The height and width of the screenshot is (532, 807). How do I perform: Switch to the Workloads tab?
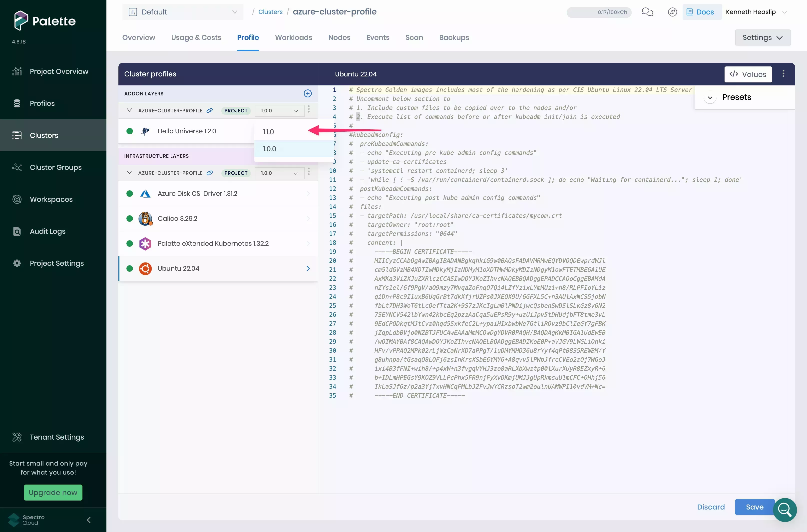pos(293,38)
